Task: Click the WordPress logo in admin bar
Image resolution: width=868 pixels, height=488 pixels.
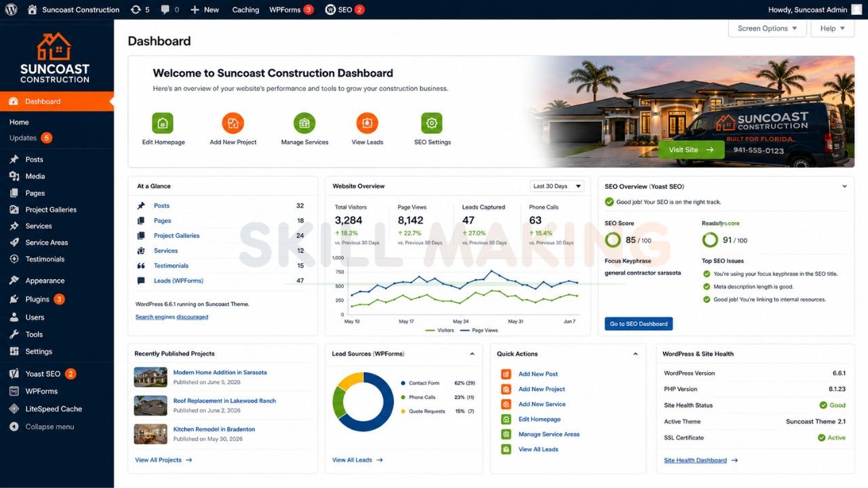Action: (x=11, y=9)
